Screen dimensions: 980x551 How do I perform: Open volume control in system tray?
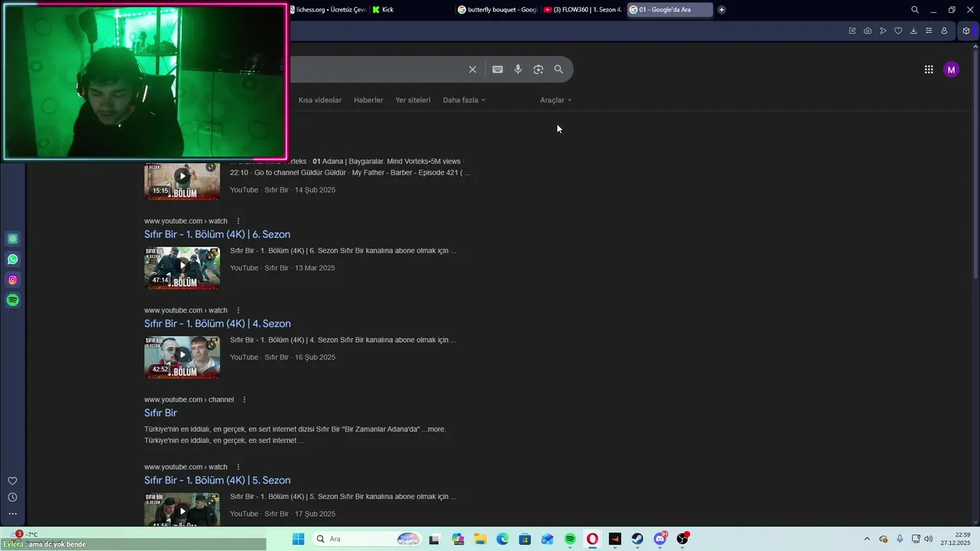point(929,540)
